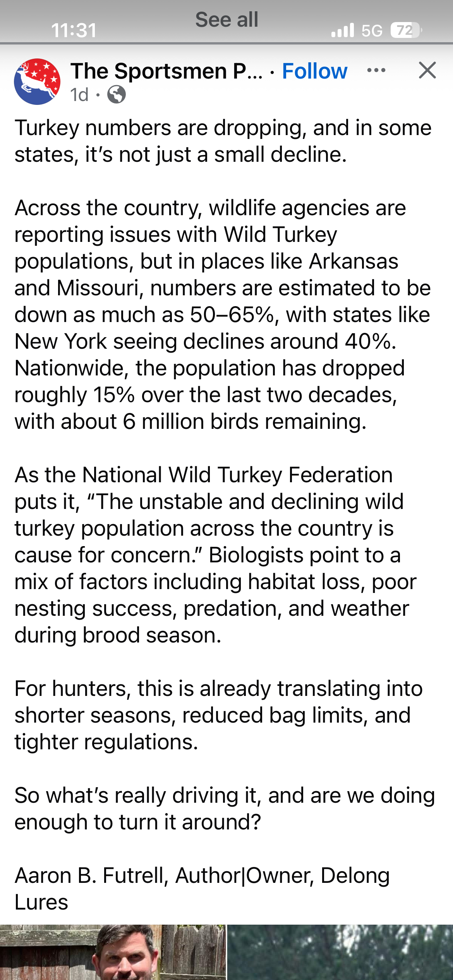Close the post with the X icon
Screen dimensions: 453x980
pyautogui.click(x=427, y=70)
